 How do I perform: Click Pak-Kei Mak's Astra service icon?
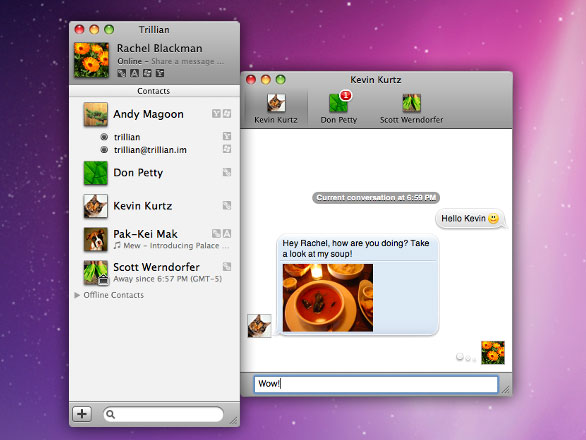216,234
